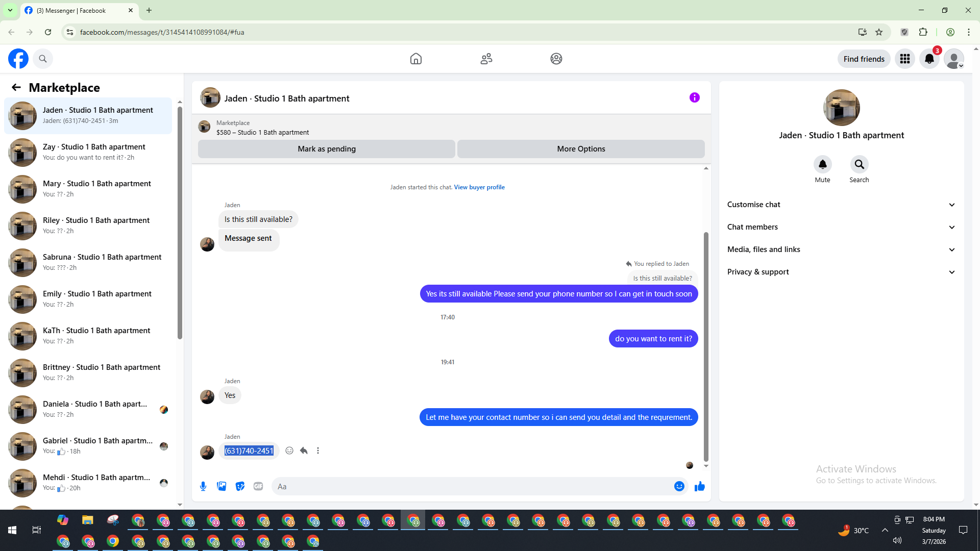
Task: Open Zay's Studio 1 Bath apartment chat
Action: [88, 153]
